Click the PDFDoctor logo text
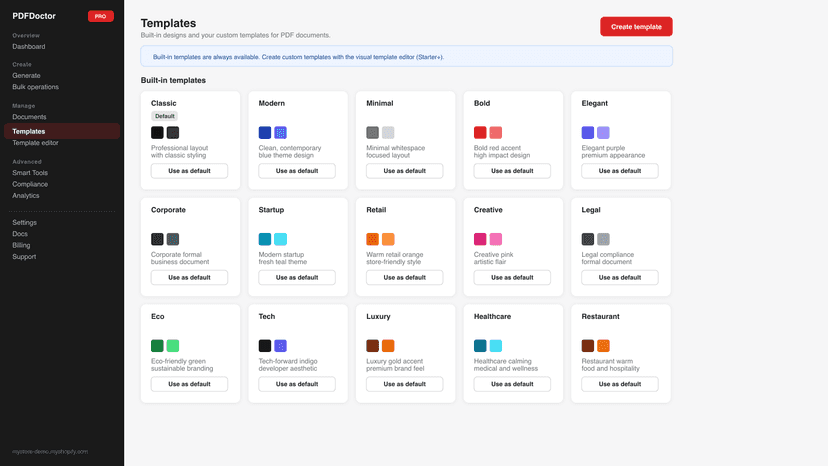The height and width of the screenshot is (466, 828). [34, 16]
